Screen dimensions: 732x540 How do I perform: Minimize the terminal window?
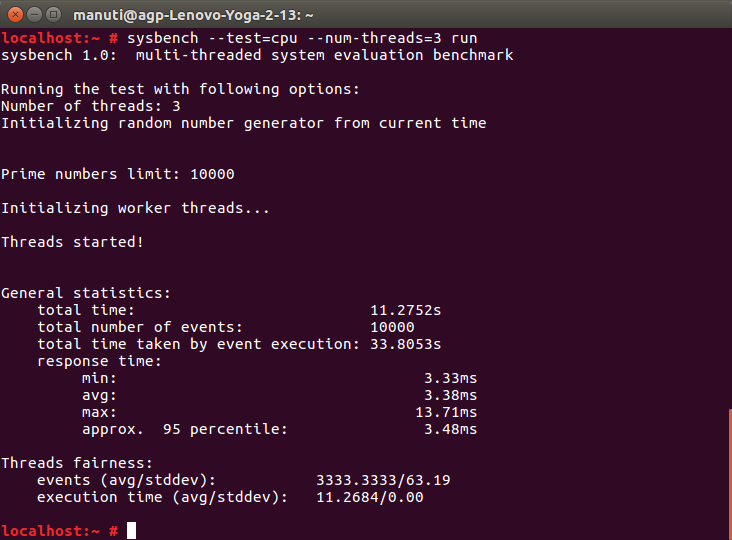pyautogui.click(x=34, y=15)
